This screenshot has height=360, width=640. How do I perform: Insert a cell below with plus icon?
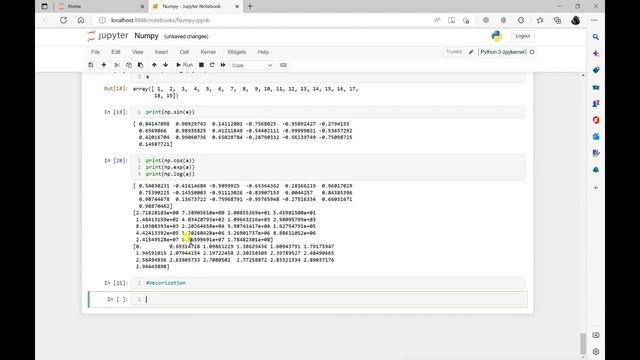[x=104, y=65]
